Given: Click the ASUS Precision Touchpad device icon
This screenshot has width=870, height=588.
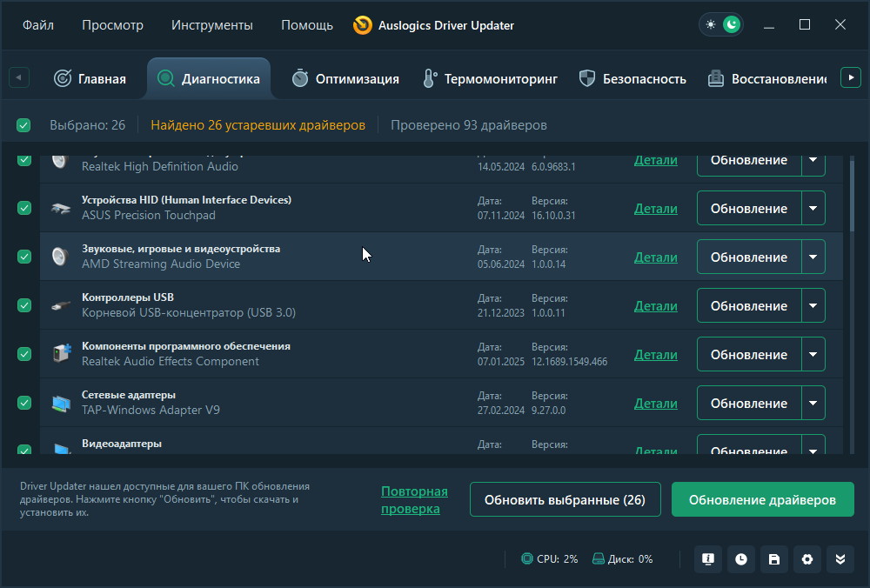Looking at the screenshot, I should (x=61, y=208).
